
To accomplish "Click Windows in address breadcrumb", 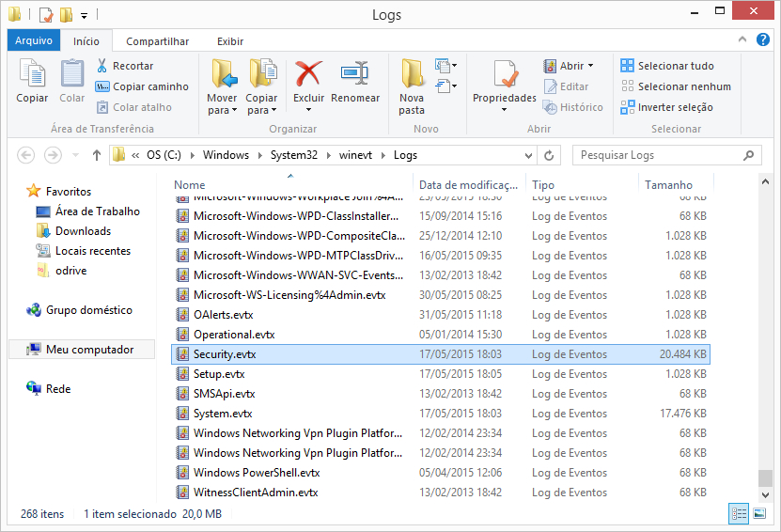I will 226,155.
